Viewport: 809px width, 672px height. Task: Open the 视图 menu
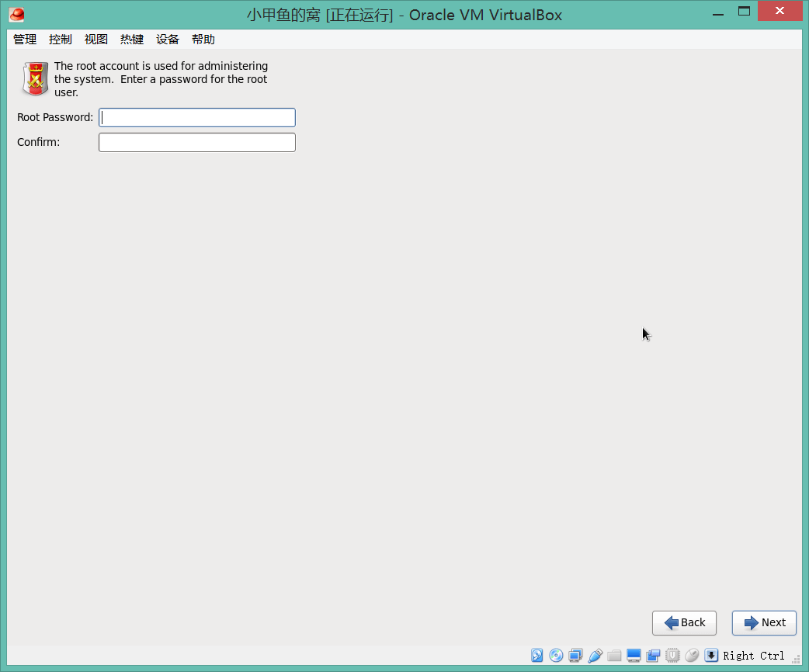pyautogui.click(x=96, y=40)
